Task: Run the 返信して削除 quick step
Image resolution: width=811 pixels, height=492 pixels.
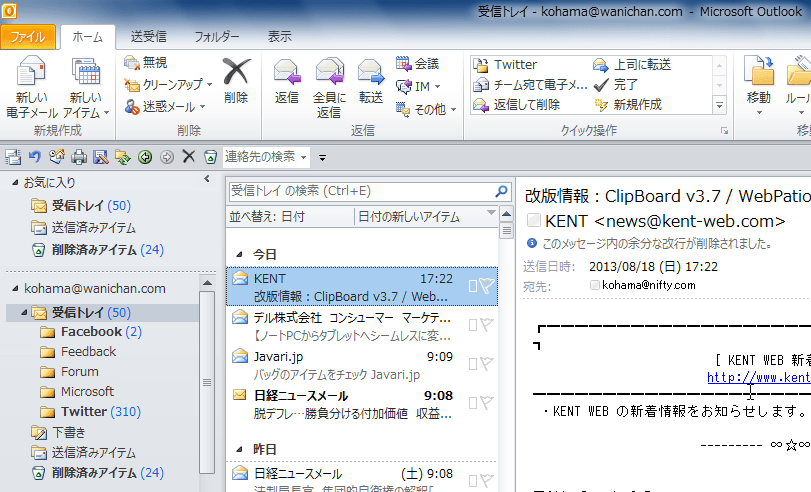Action: click(x=516, y=105)
